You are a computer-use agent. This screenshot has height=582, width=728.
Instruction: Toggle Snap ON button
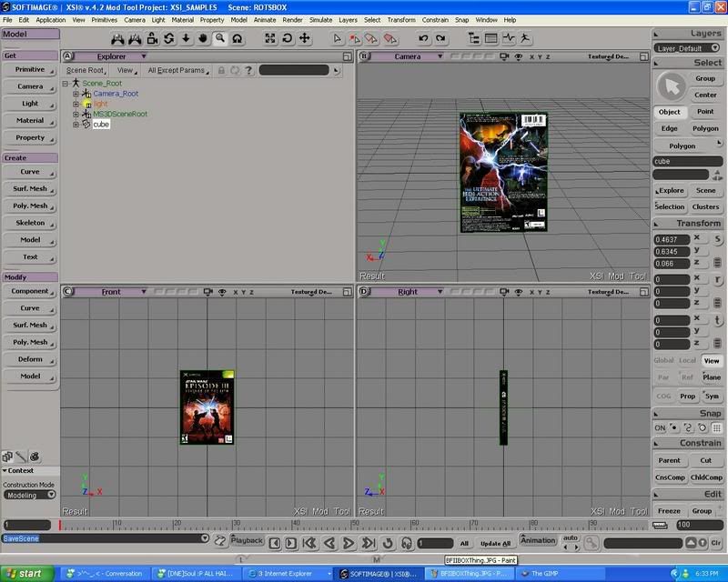(x=660, y=428)
